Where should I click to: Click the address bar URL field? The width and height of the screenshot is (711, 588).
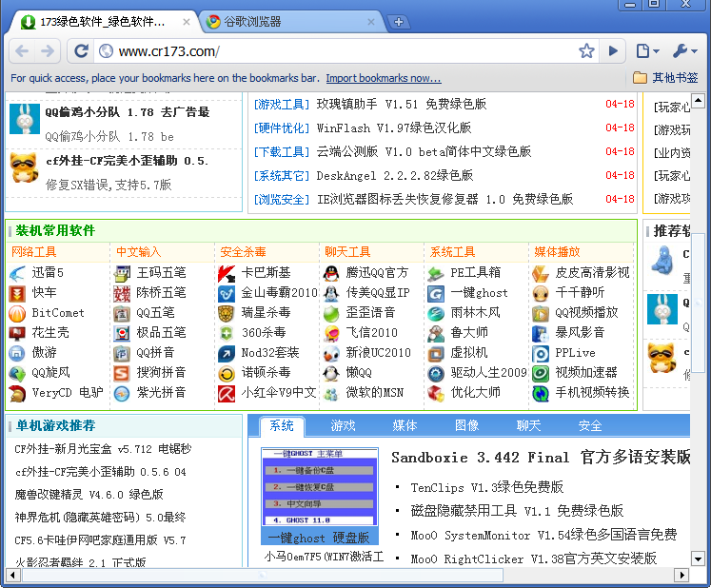336,51
